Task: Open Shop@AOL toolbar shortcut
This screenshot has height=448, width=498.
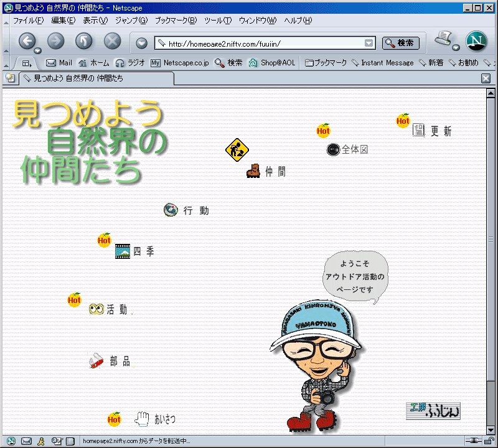Action: click(272, 63)
